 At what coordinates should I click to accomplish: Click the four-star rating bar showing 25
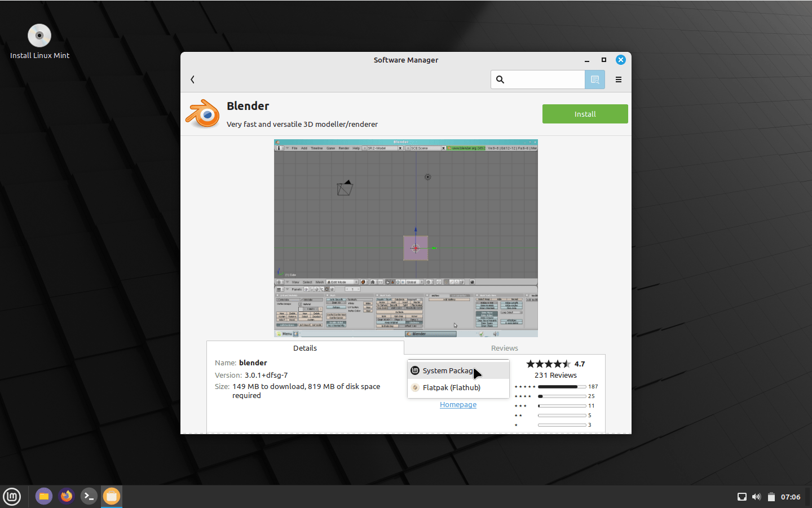pos(562,396)
